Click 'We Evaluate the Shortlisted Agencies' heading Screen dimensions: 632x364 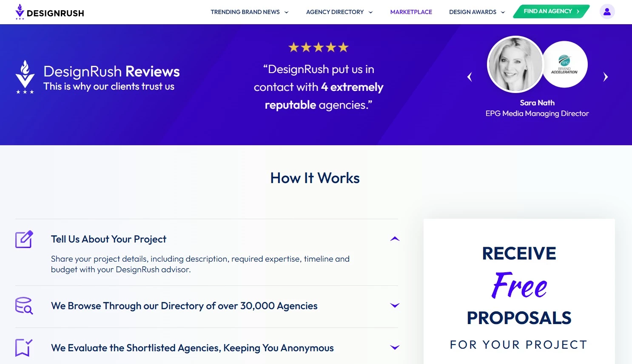point(192,348)
